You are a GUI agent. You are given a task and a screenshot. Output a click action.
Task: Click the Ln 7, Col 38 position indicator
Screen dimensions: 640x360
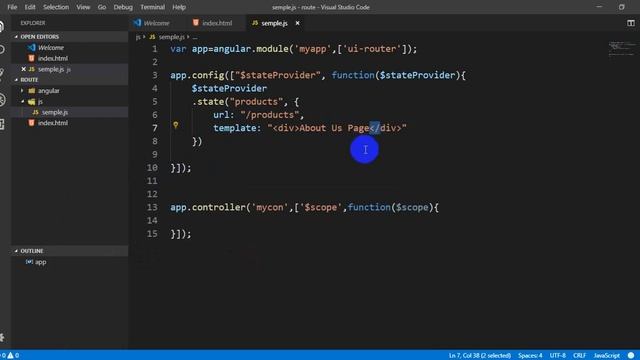click(x=480, y=356)
